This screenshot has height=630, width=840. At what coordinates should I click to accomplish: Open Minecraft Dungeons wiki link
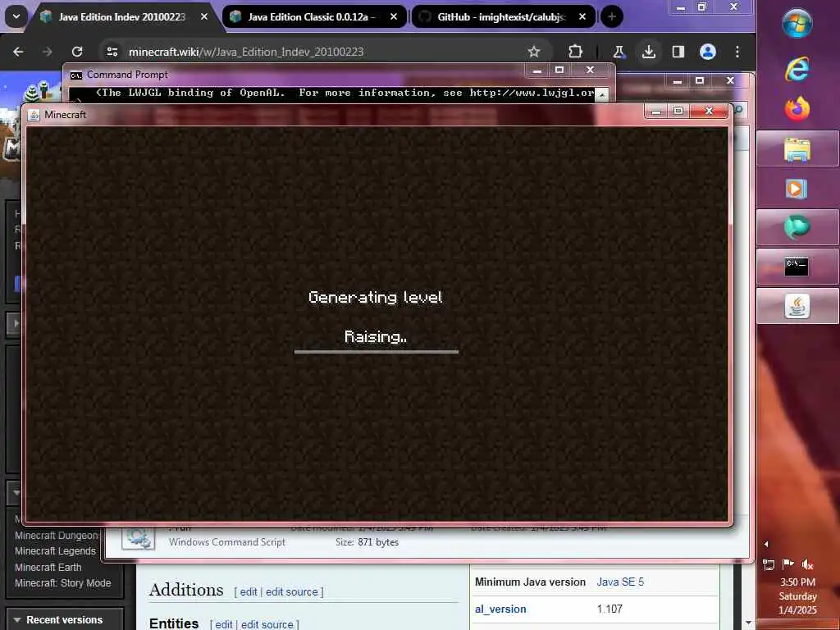pyautogui.click(x=57, y=535)
